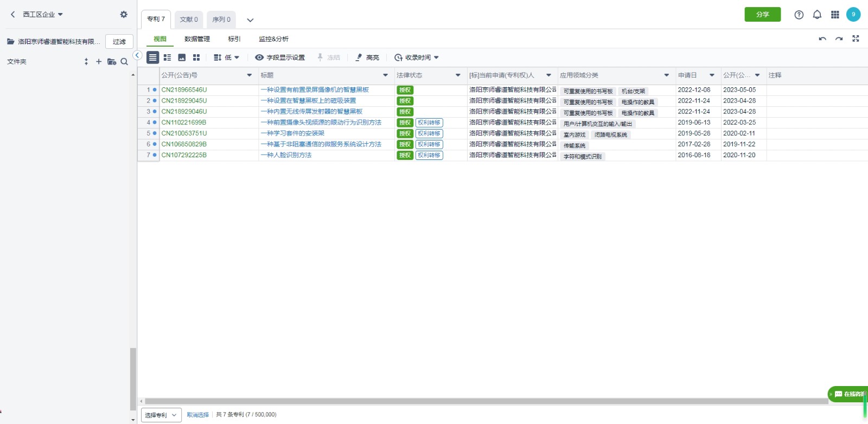This screenshot has height=424, width=868.
Task: Open the 洛阳京师睿道智能科技 folder
Action: (54, 42)
